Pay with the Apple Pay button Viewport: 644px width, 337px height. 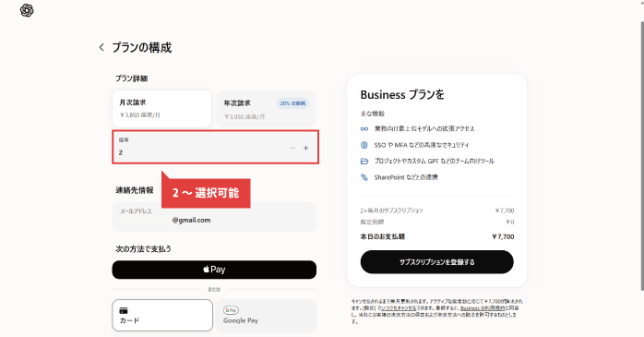point(214,270)
